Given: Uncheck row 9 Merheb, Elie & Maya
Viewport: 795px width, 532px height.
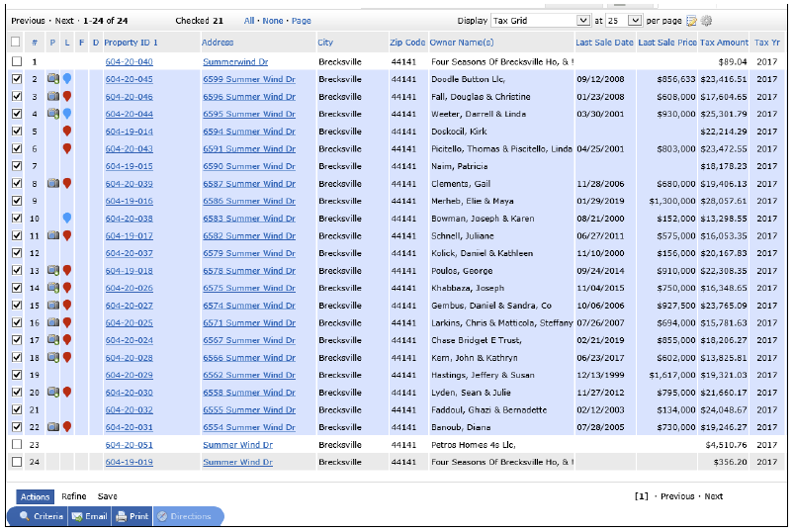Looking at the screenshot, I should 17,201.
